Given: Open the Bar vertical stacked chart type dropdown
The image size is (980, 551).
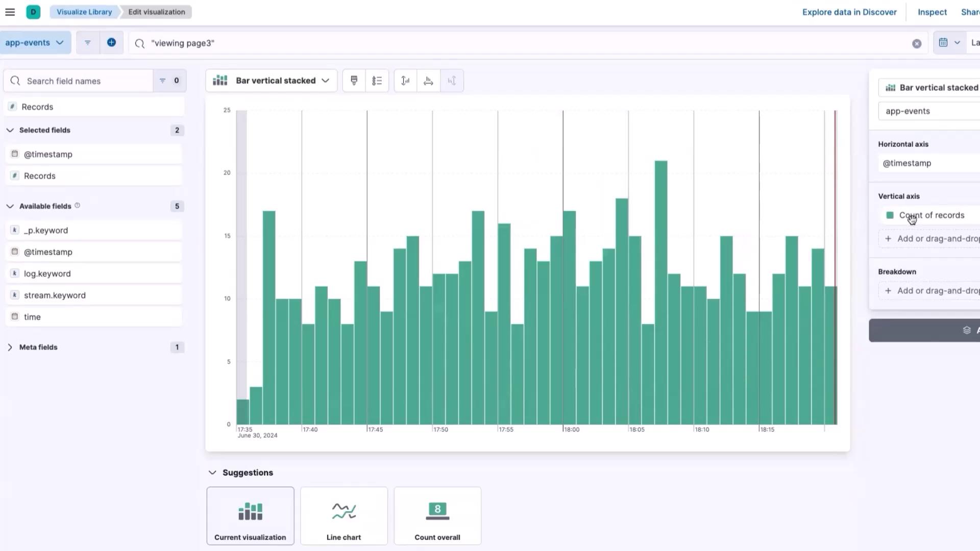Looking at the screenshot, I should pyautogui.click(x=272, y=81).
